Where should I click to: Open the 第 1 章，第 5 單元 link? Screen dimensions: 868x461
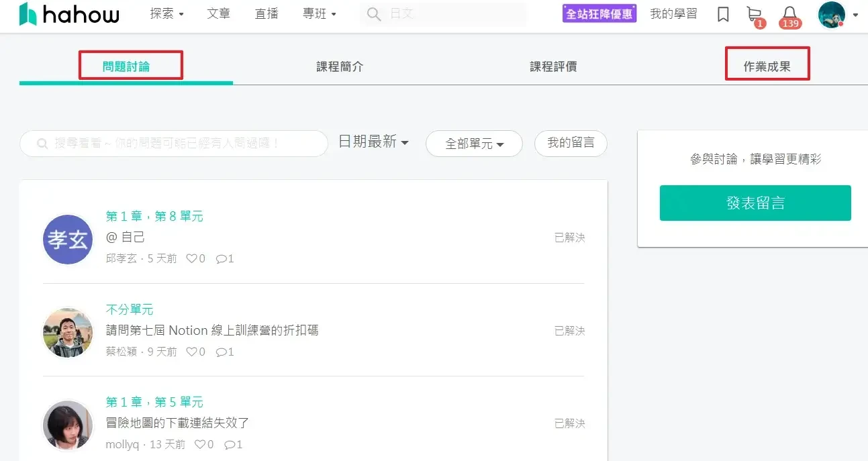pos(154,402)
